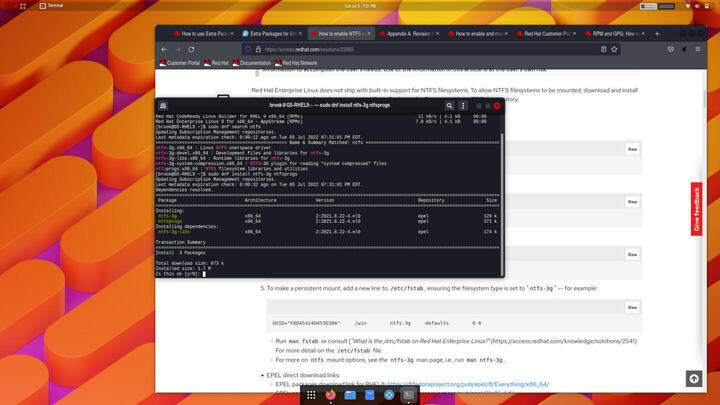This screenshot has height=405, width=720.
Task: Open the Software store icon in the dock
Action: pyautogui.click(x=370, y=395)
